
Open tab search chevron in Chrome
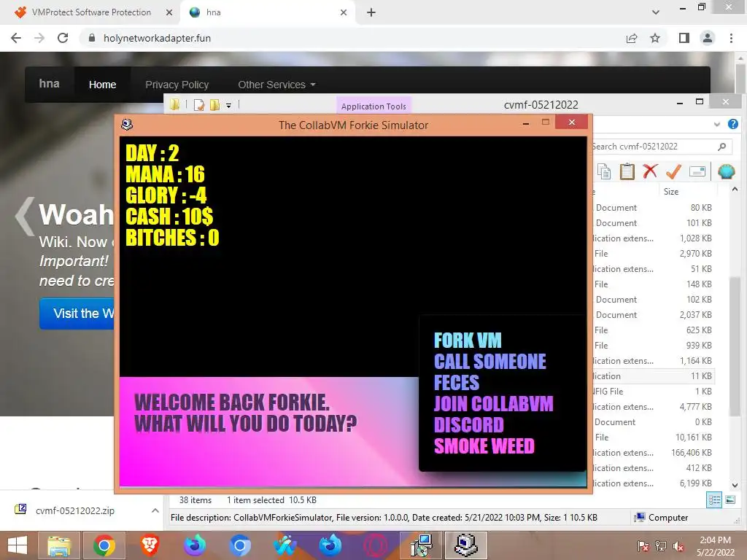656,12
